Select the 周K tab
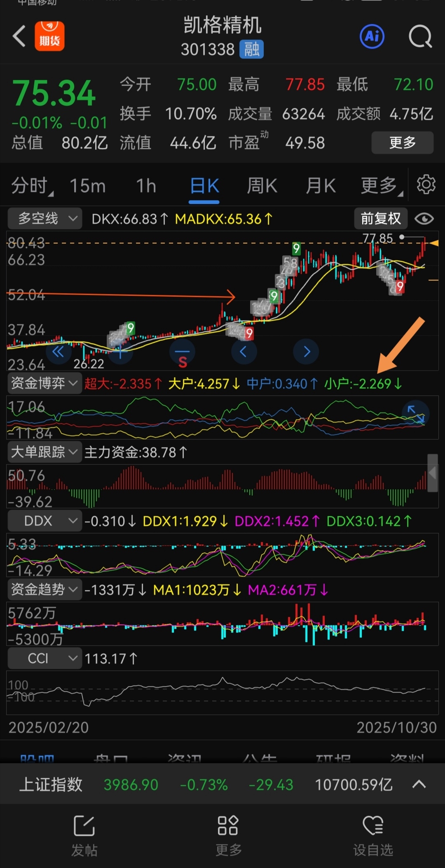The image size is (445, 868). coord(262,186)
